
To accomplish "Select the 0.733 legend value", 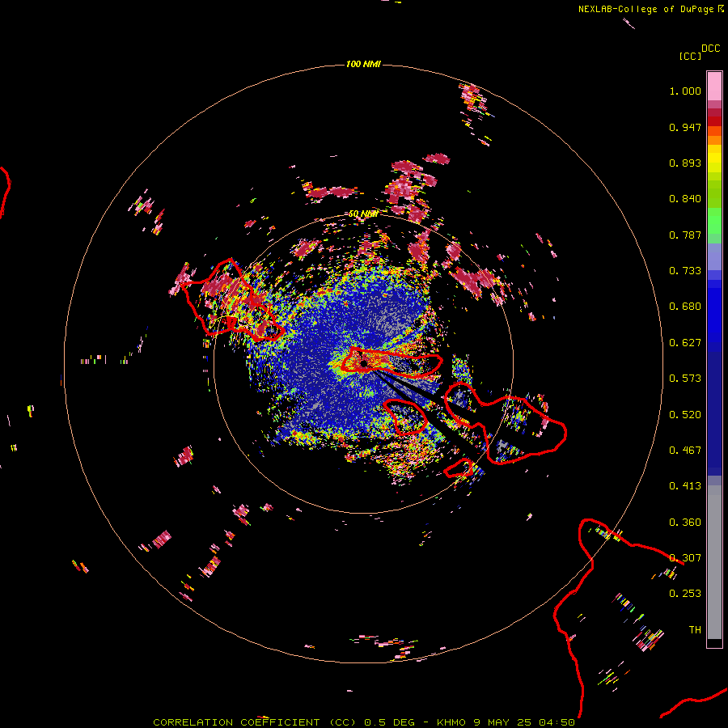I will 685,271.
